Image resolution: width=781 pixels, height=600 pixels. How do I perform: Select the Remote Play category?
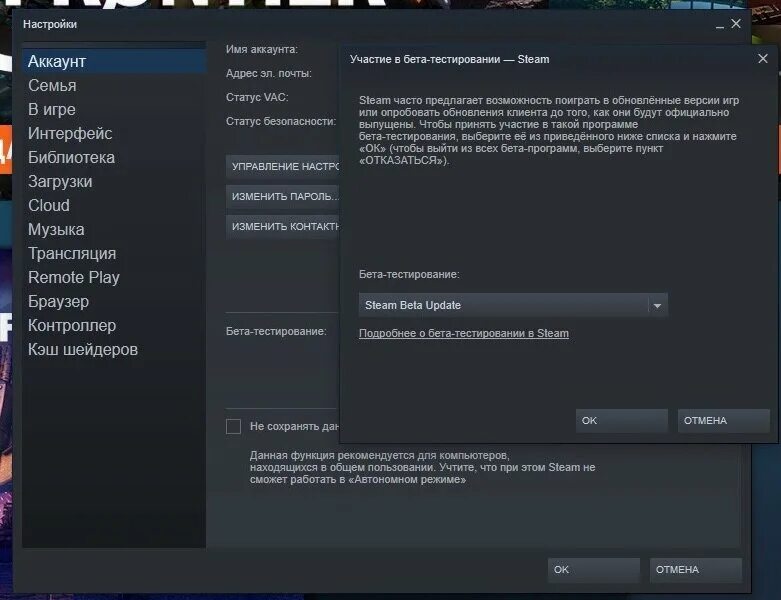pyautogui.click(x=114, y=277)
